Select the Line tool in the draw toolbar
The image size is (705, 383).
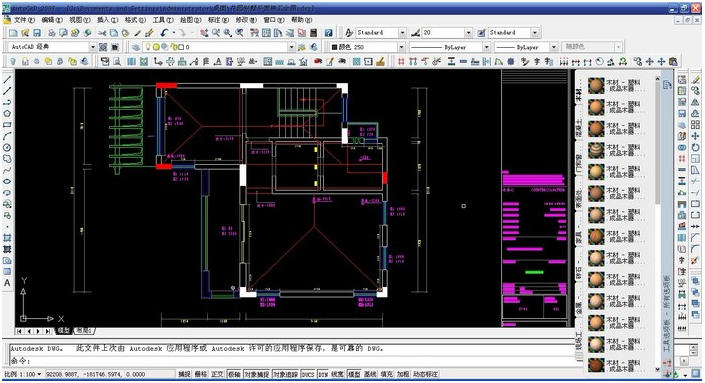(x=7, y=80)
